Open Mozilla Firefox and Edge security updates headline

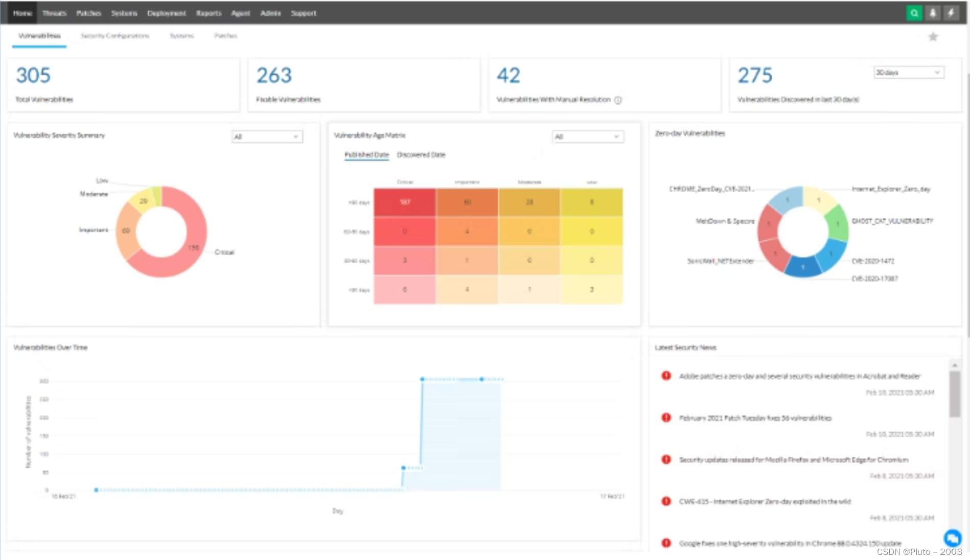(x=794, y=460)
